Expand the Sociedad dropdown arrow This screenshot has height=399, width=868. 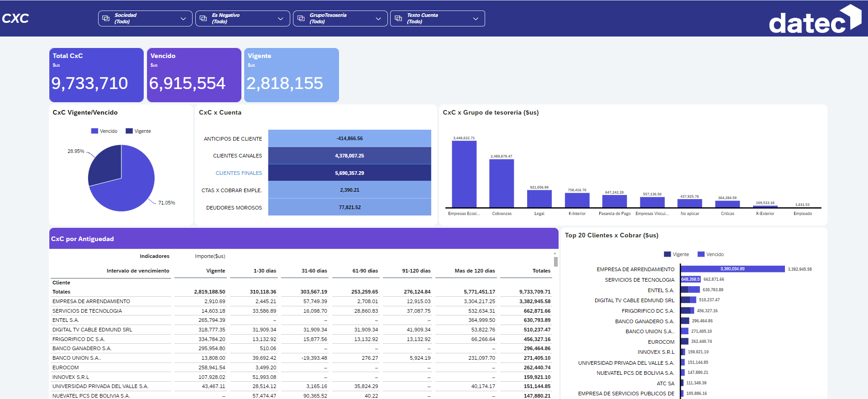(x=183, y=19)
